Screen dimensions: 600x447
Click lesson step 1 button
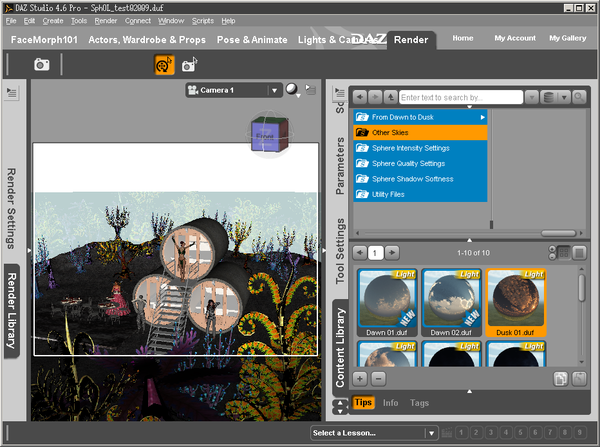tap(461, 433)
